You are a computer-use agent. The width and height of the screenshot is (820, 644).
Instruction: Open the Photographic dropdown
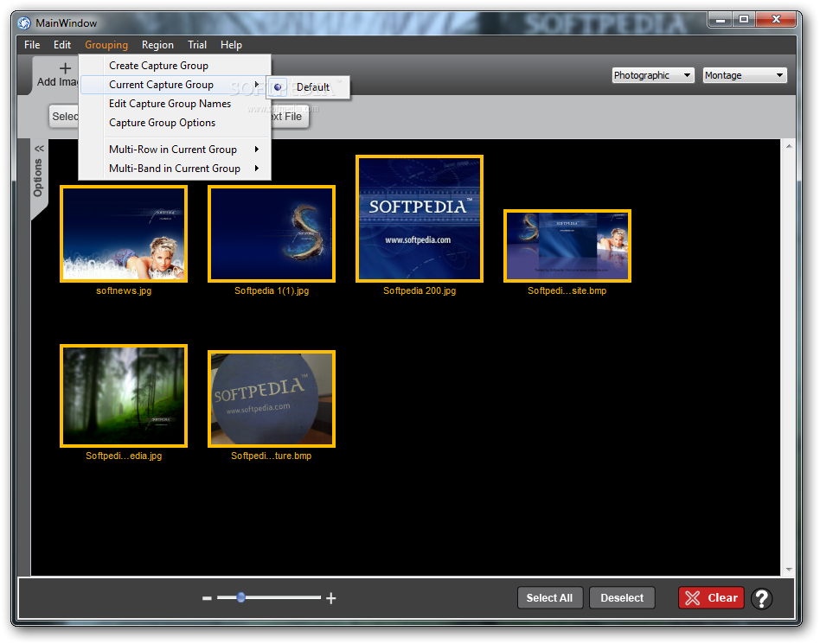click(x=653, y=75)
